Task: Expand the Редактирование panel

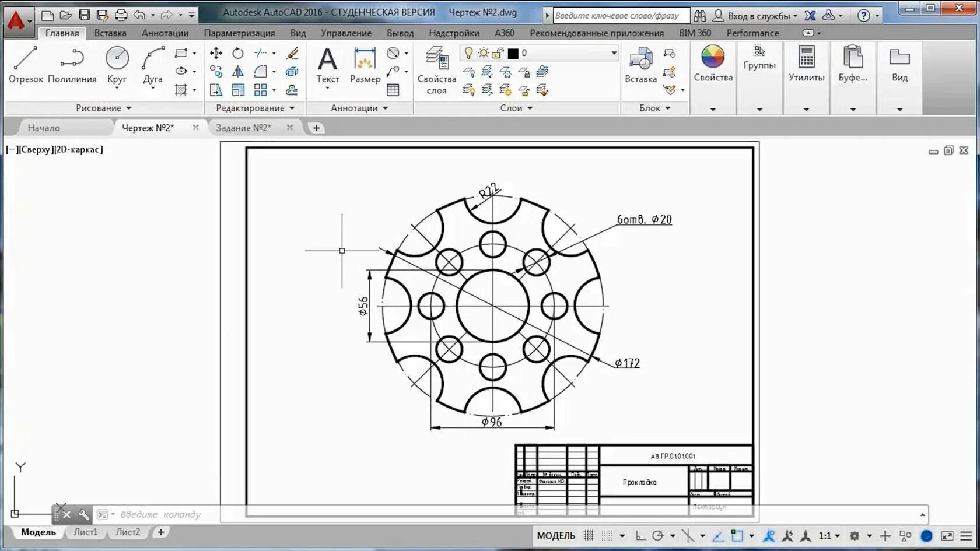Action: pyautogui.click(x=255, y=108)
